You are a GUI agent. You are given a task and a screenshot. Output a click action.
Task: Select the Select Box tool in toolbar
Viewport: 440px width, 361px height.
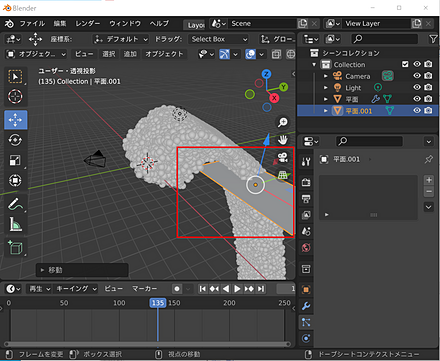coord(15,77)
